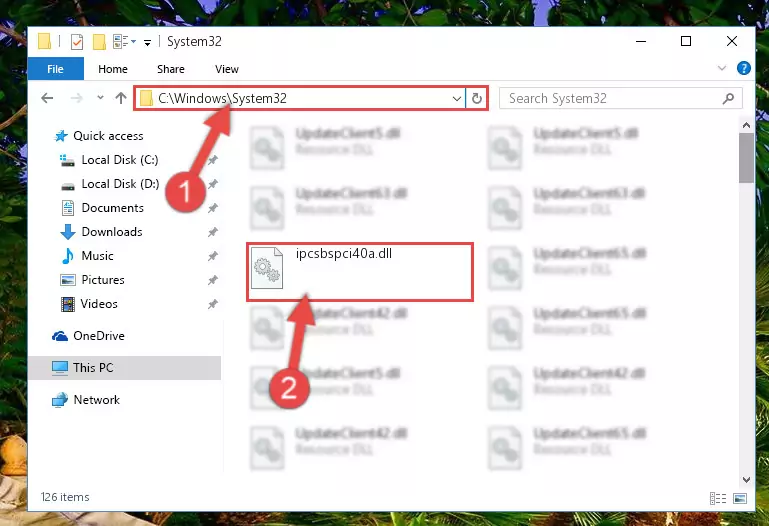This screenshot has width=769, height=526.
Task: Select OneDrive in navigation pane
Action: click(x=99, y=336)
